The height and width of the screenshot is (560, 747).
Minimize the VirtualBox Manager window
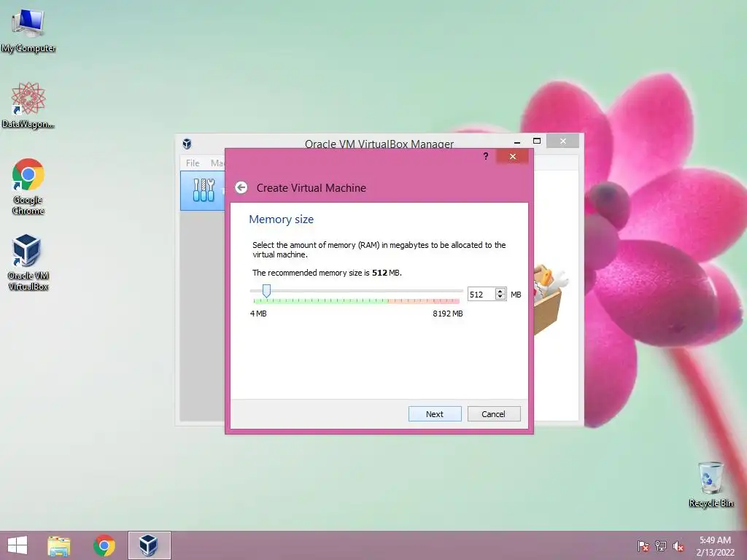517,141
